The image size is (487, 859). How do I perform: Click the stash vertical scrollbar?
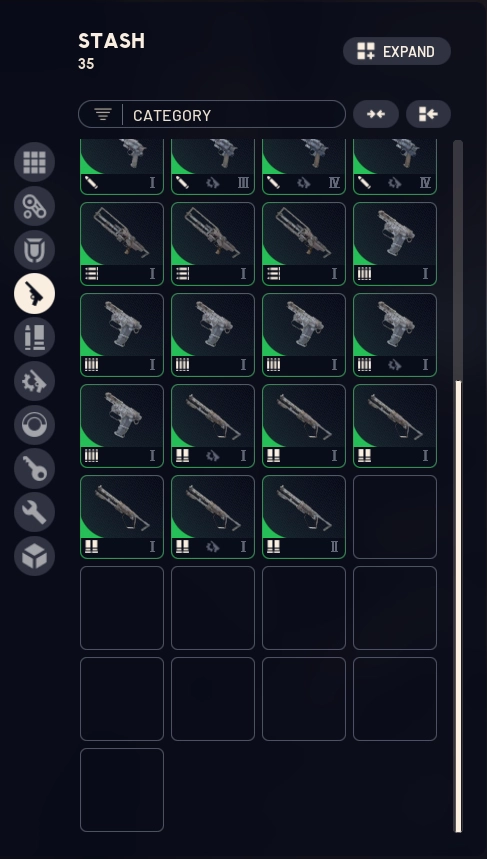[458, 486]
